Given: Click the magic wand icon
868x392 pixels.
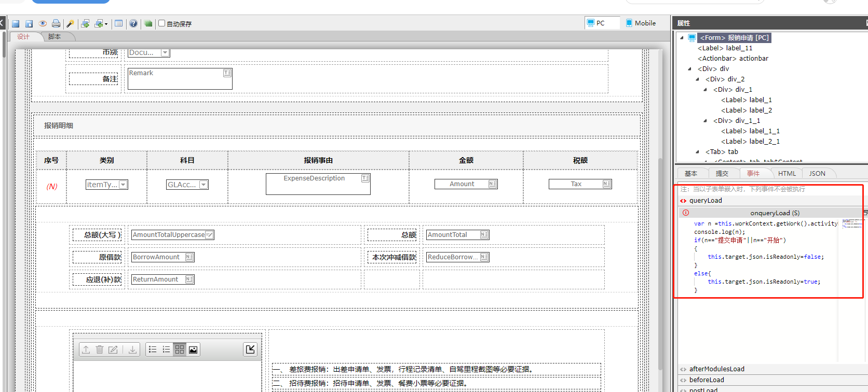Looking at the screenshot, I should point(71,24).
